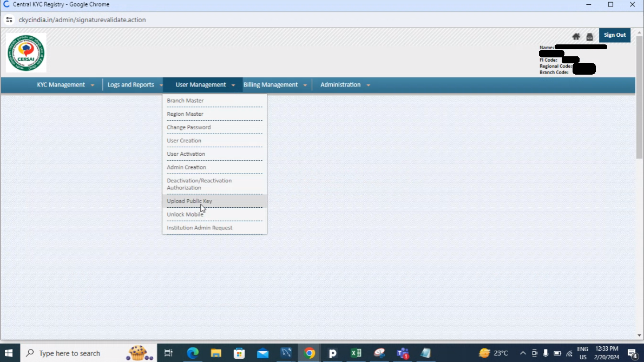Click the icon beside the Home icon

(589, 37)
